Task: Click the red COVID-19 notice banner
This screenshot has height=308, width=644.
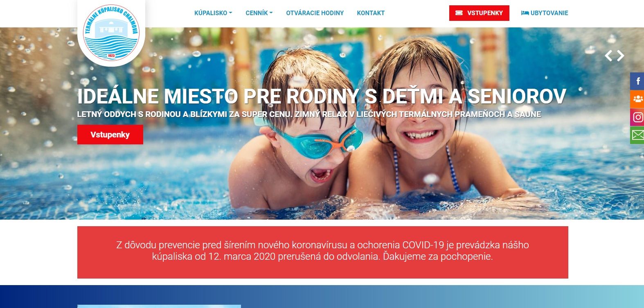Action: (323, 252)
